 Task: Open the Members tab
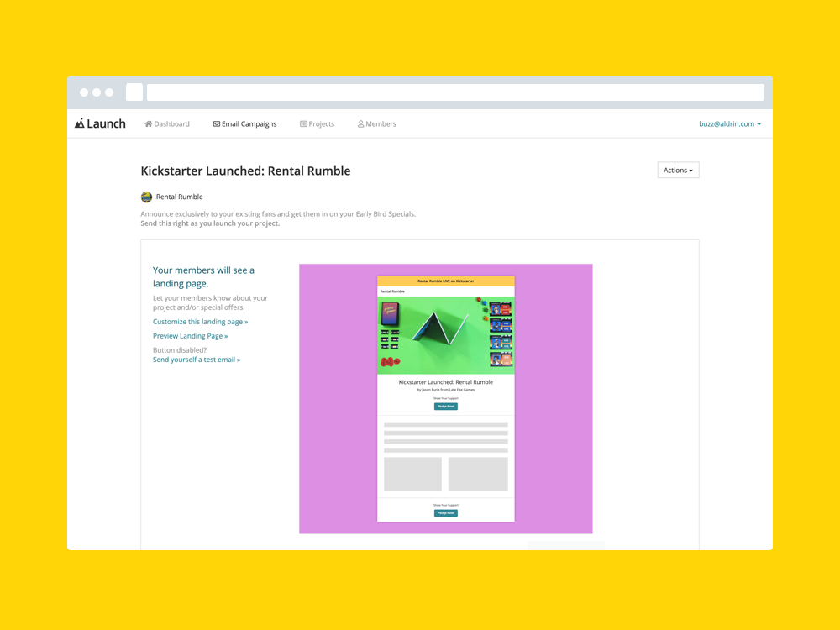pyautogui.click(x=377, y=123)
